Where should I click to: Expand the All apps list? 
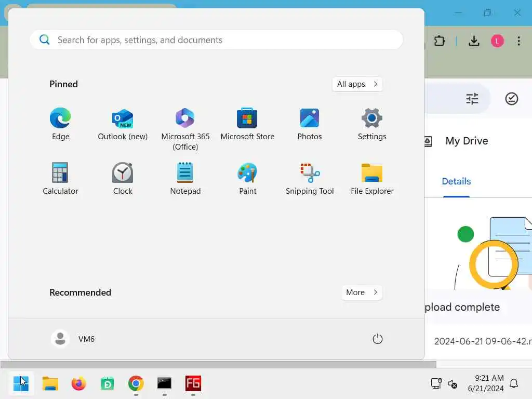pyautogui.click(x=357, y=84)
